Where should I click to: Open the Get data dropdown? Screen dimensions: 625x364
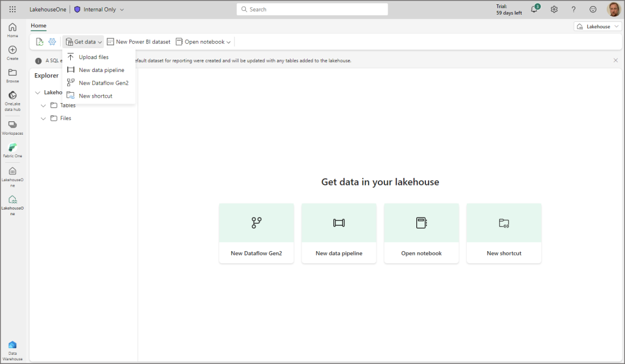click(x=83, y=42)
